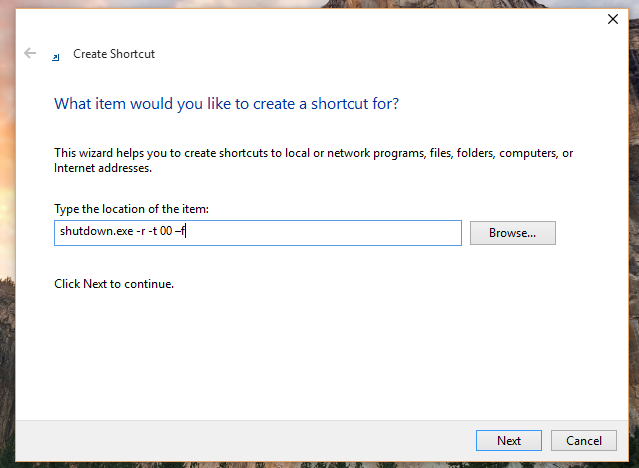639x468 pixels.
Task: Place cursor after "-f" in location field
Action: tap(188, 233)
